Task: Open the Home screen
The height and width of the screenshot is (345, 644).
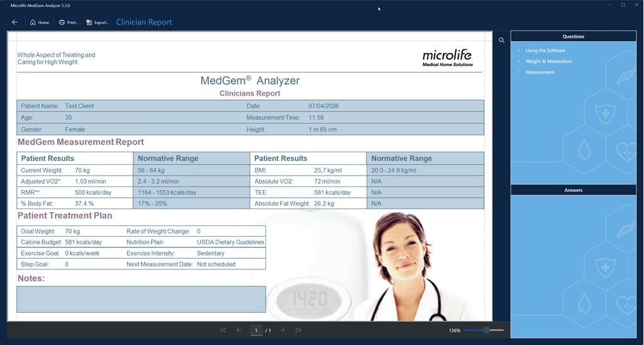Action: (40, 22)
